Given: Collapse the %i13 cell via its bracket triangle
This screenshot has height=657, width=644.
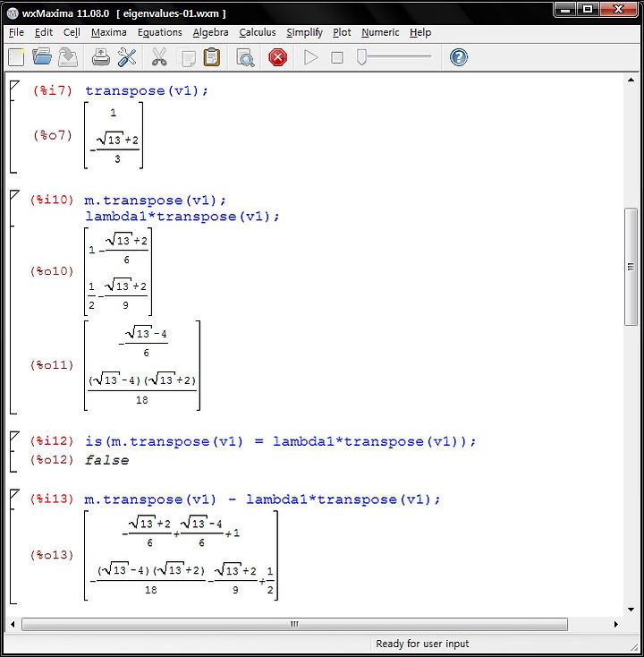Looking at the screenshot, I should [x=14, y=493].
